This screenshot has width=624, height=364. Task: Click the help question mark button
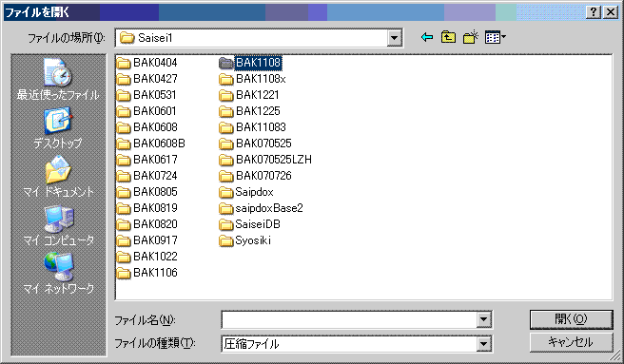[x=594, y=12]
